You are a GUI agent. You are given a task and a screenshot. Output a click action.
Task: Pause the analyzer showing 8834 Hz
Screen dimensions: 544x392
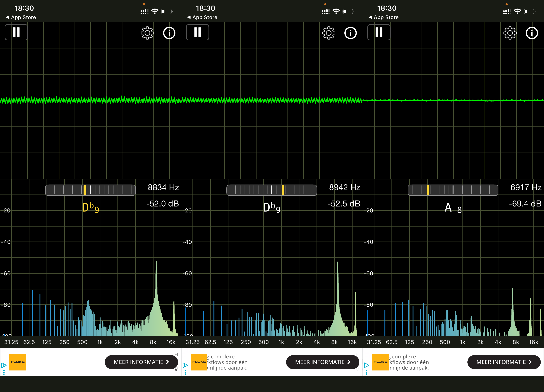tap(16, 32)
